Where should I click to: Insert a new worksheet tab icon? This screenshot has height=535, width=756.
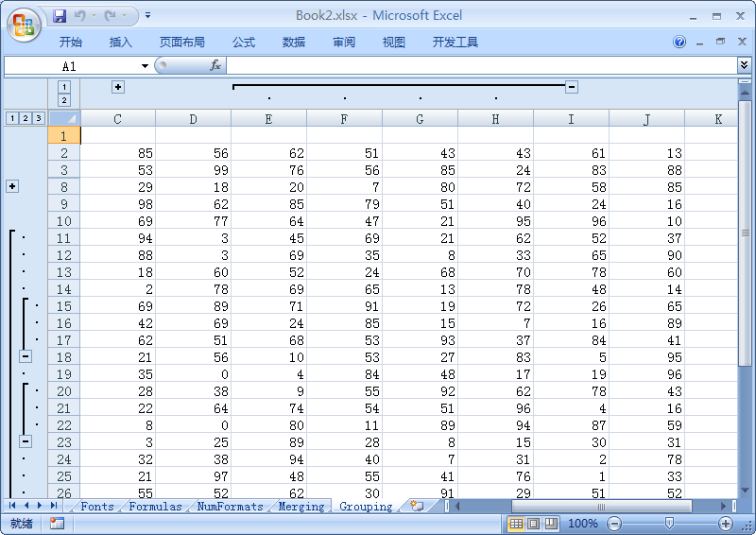417,507
